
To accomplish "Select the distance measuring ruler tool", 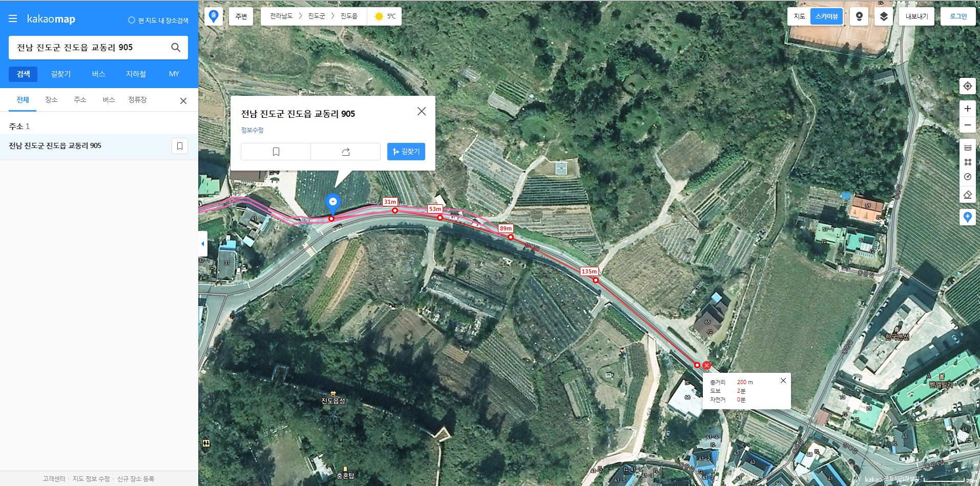I will point(967,147).
